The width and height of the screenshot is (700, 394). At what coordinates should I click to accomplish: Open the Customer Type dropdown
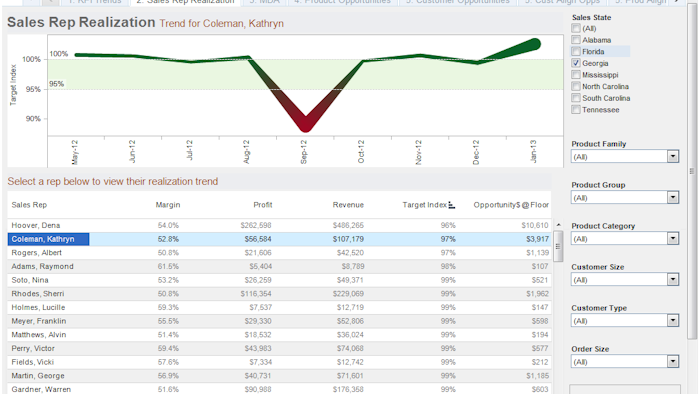[x=673, y=321]
